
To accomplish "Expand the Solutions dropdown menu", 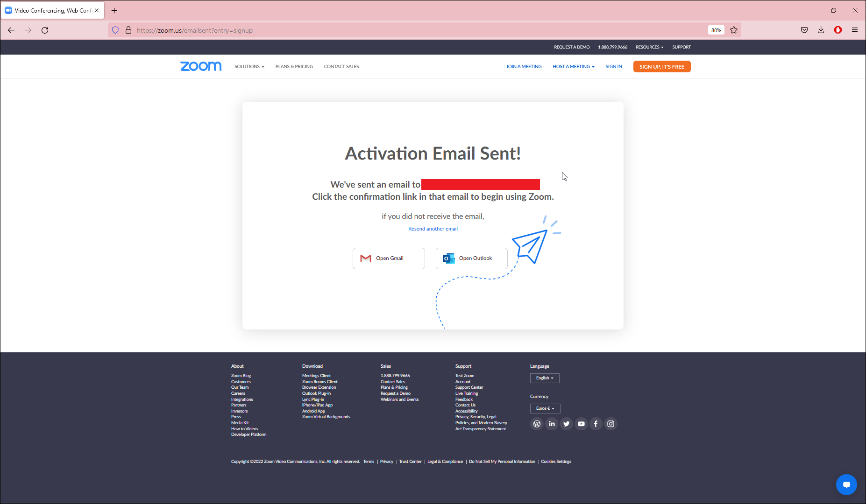I will click(249, 67).
